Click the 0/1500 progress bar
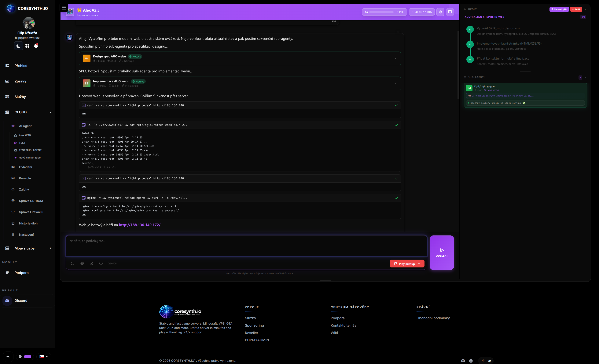Screen dimensions: 599x364 pos(384,12)
